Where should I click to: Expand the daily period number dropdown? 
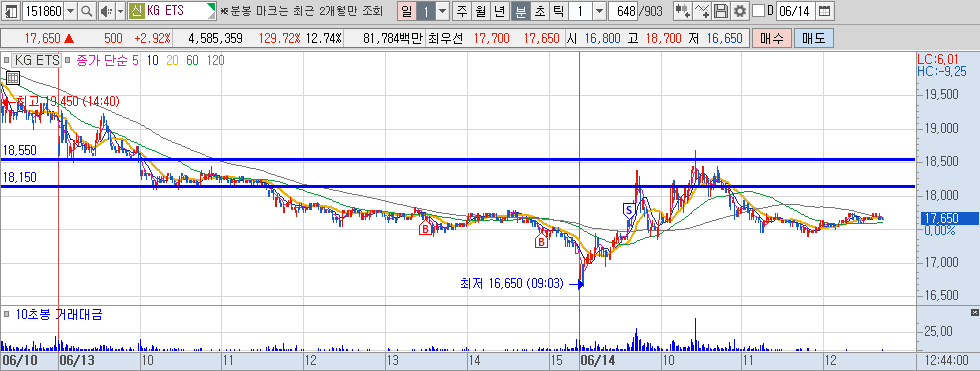(442, 11)
